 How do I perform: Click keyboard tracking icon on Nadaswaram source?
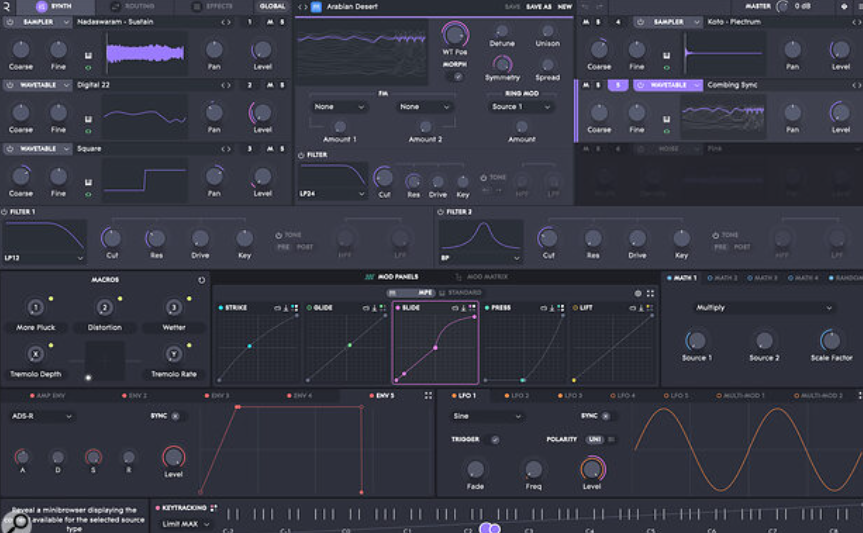point(88,56)
